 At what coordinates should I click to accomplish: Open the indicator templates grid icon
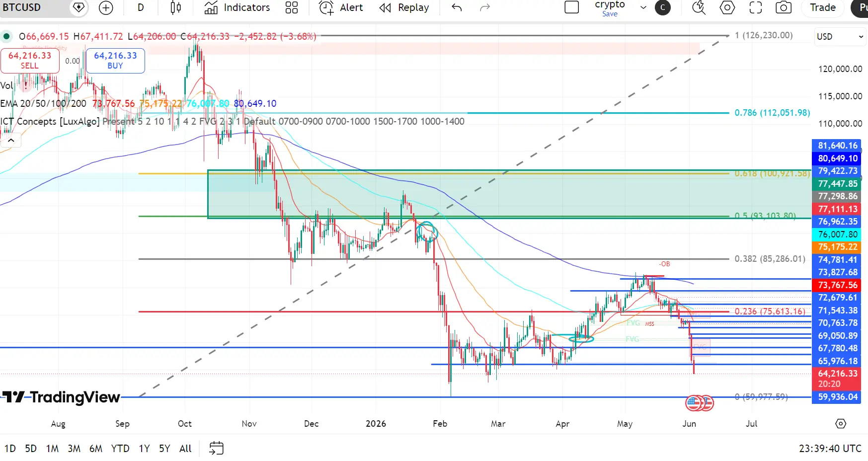(x=292, y=7)
